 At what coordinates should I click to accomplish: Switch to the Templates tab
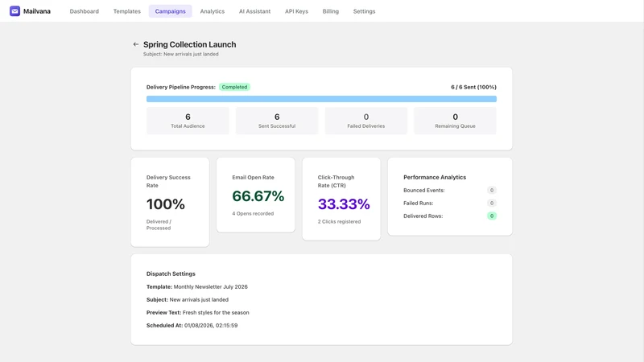tap(127, 11)
